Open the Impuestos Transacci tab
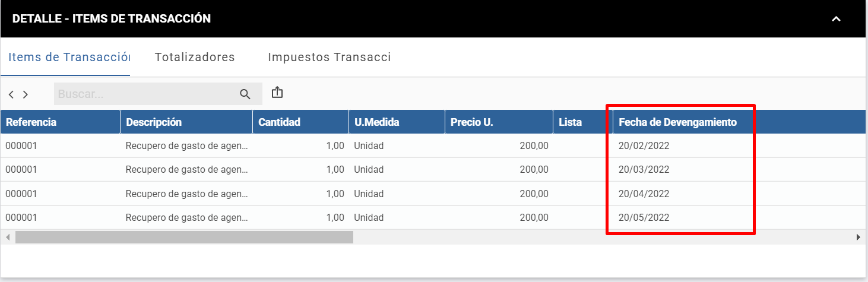Viewport: 868px width, 282px height. click(330, 57)
